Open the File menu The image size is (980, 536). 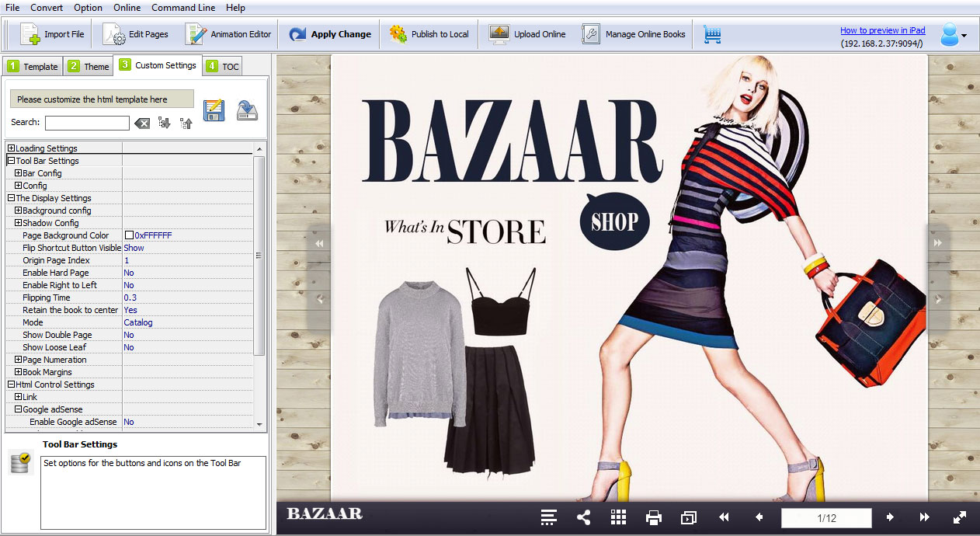[x=12, y=8]
